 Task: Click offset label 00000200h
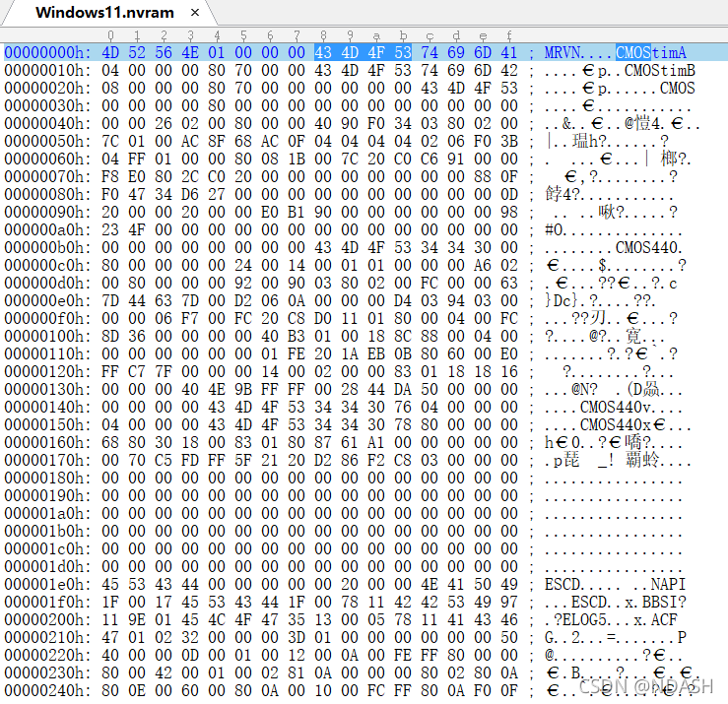click(47, 619)
